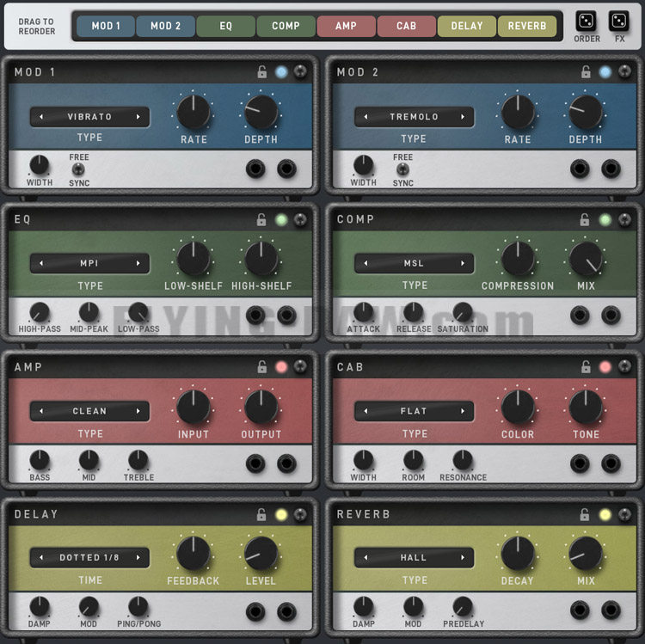The image size is (645, 644).
Task: Click the EQ HIGH-PASS knob
Action: 40,312
